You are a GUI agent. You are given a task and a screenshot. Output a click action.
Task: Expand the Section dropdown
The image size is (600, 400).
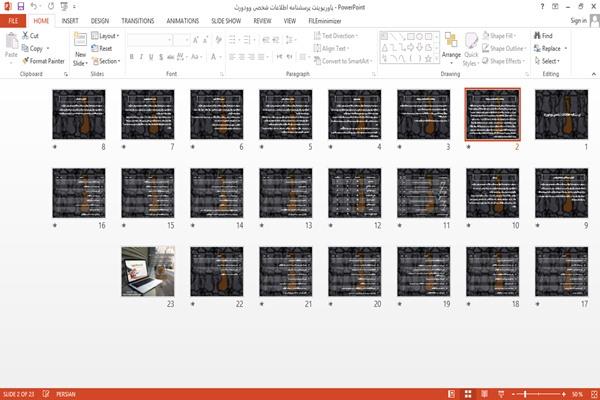(106, 61)
